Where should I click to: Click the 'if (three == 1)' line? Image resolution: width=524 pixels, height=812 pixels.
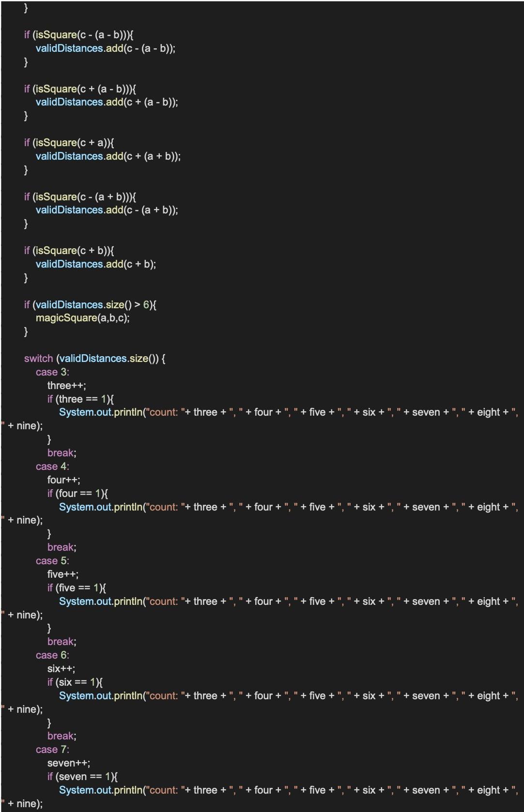[x=80, y=399]
